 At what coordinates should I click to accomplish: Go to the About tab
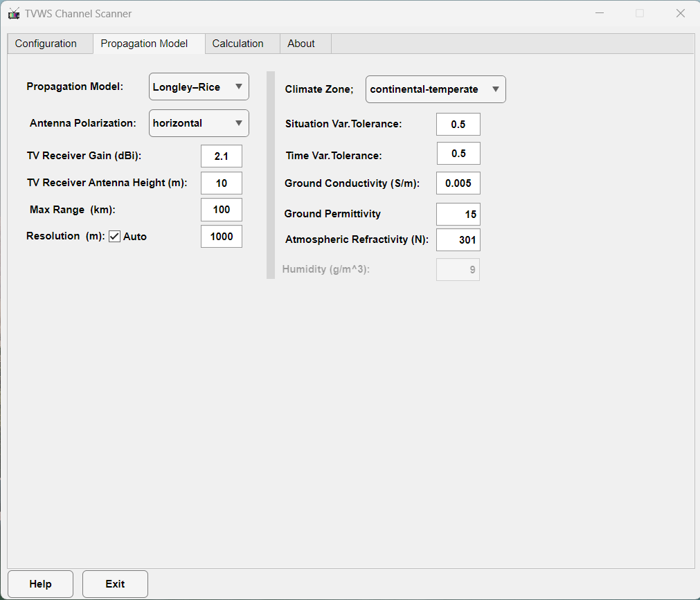(301, 44)
